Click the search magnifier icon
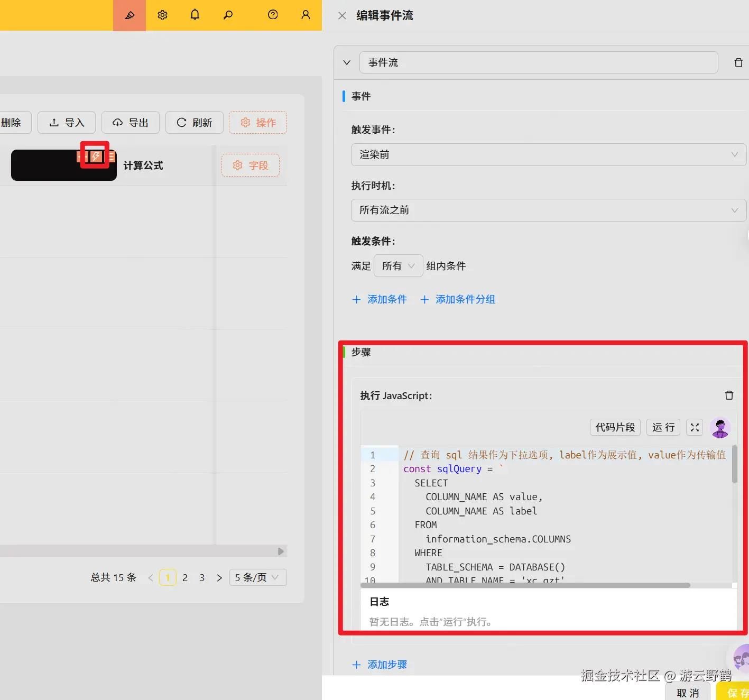 228,15
